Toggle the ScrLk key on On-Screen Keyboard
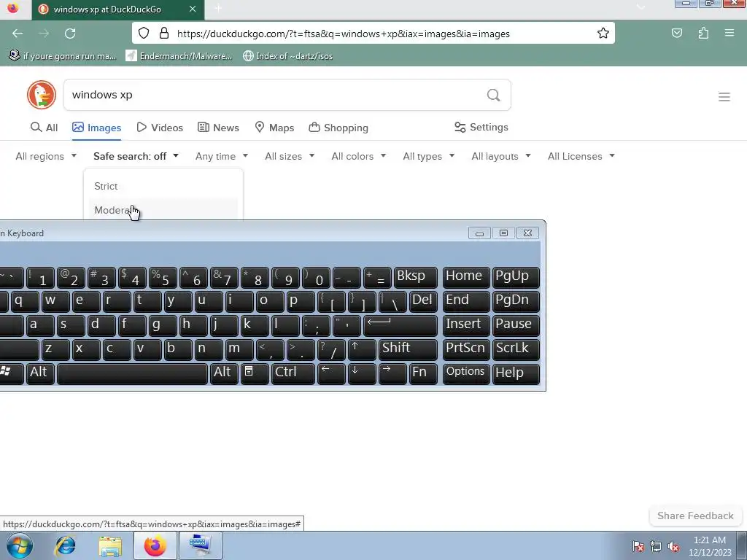Viewport: 747px width, 560px height. [x=516, y=349]
